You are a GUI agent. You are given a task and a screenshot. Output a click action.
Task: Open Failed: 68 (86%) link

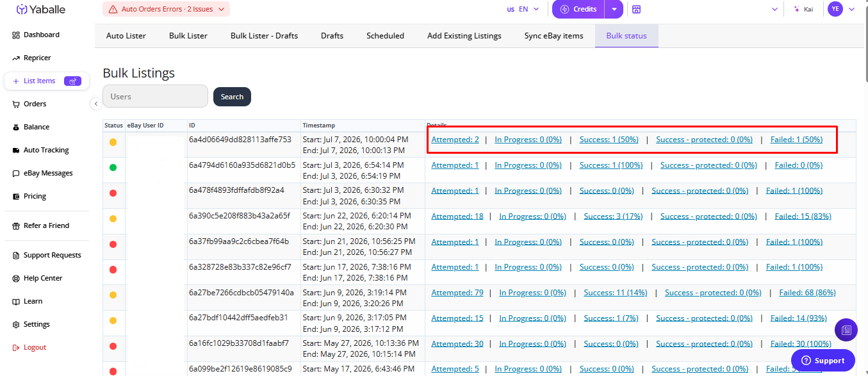808,293
